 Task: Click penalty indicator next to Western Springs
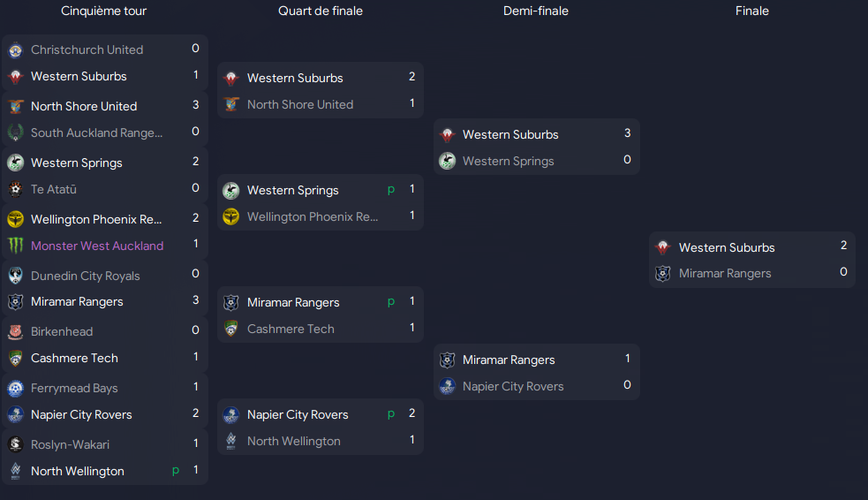(x=391, y=190)
